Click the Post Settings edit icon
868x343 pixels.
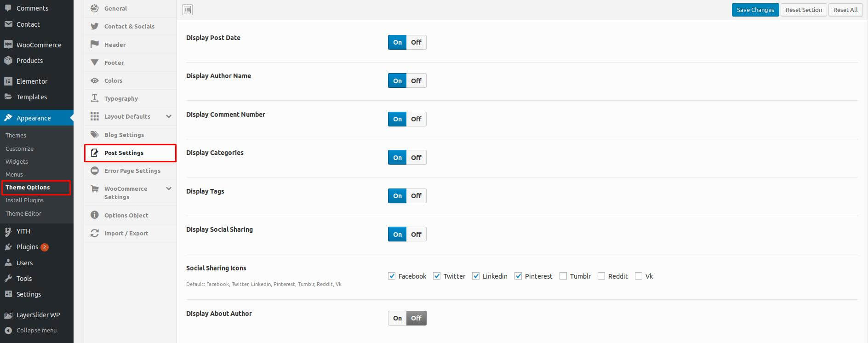click(x=94, y=153)
